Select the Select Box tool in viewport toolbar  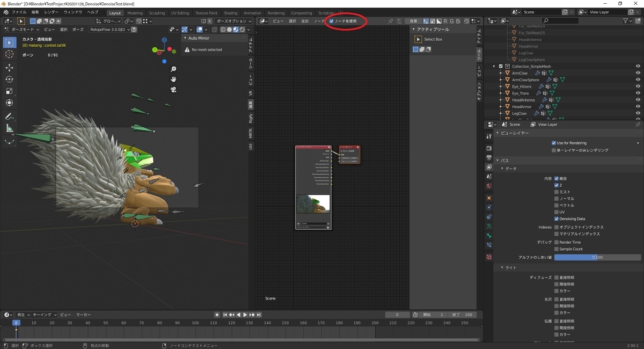[10, 42]
